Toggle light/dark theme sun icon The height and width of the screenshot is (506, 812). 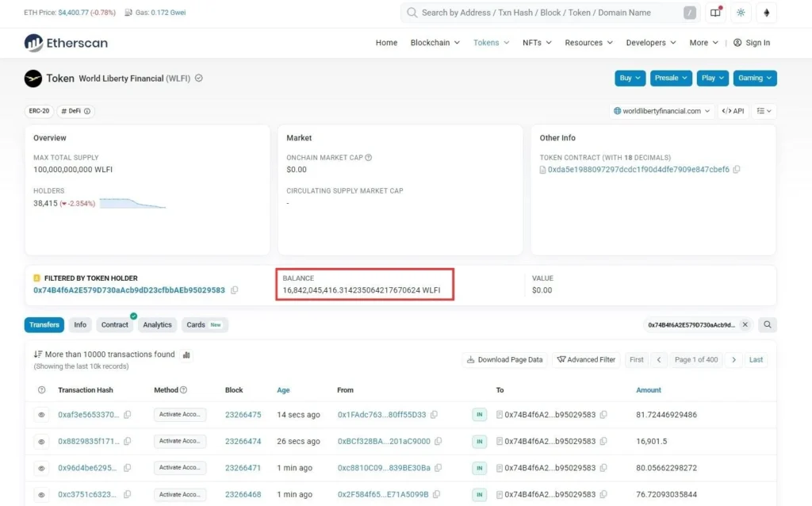741,13
